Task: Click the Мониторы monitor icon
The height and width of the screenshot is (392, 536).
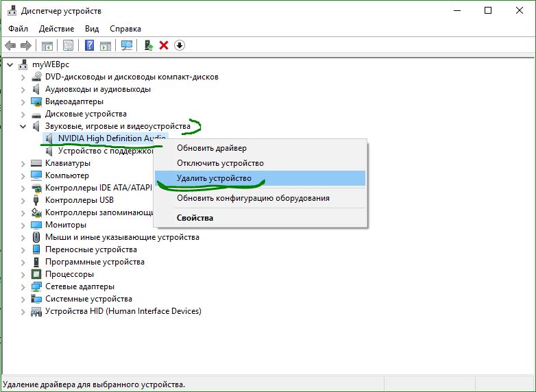Action: [36, 225]
